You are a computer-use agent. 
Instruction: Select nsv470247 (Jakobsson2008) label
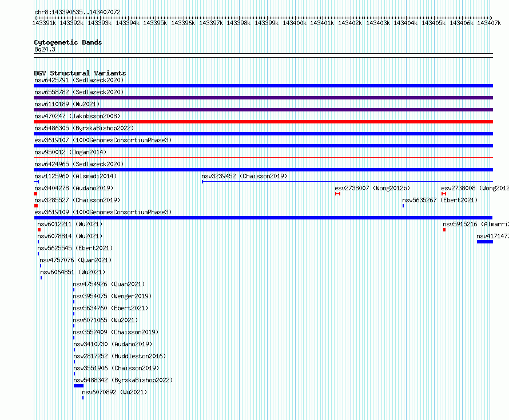77,116
